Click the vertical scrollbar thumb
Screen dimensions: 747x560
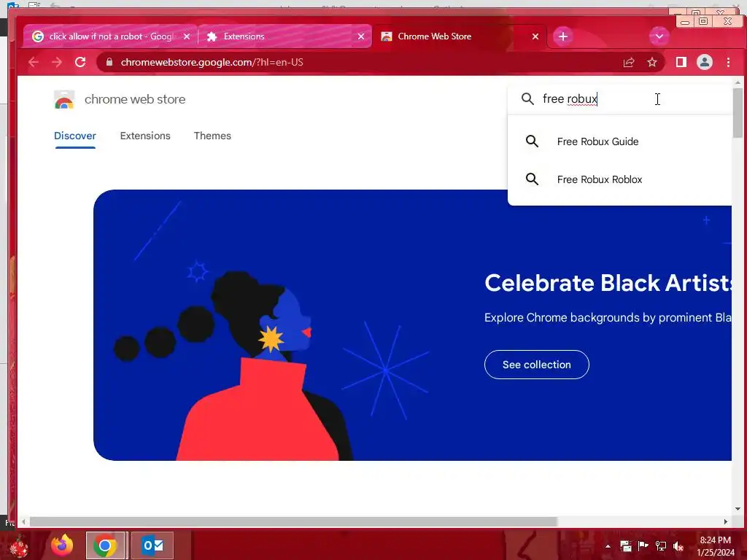737,112
